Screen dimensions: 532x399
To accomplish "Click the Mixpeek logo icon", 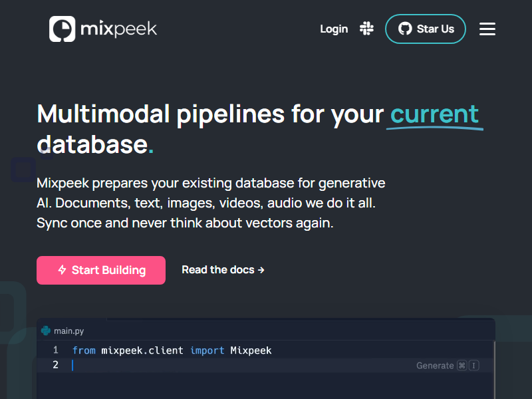I will [62, 29].
